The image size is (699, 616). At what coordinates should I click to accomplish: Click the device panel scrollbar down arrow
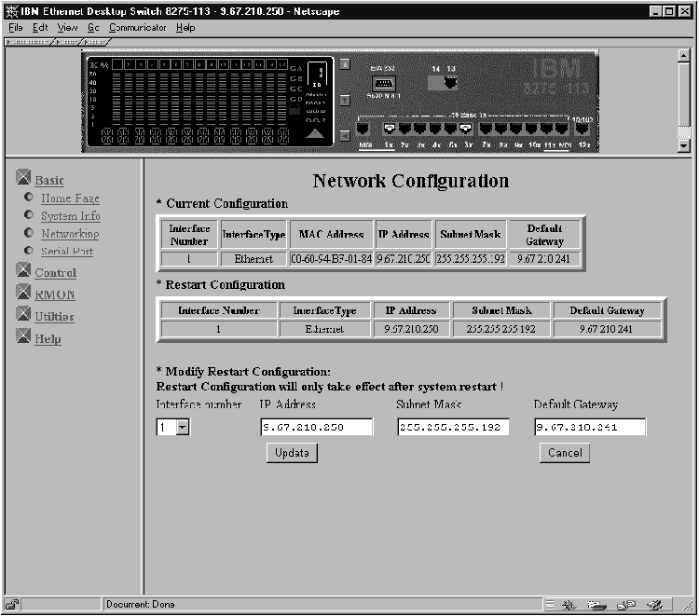click(x=684, y=145)
